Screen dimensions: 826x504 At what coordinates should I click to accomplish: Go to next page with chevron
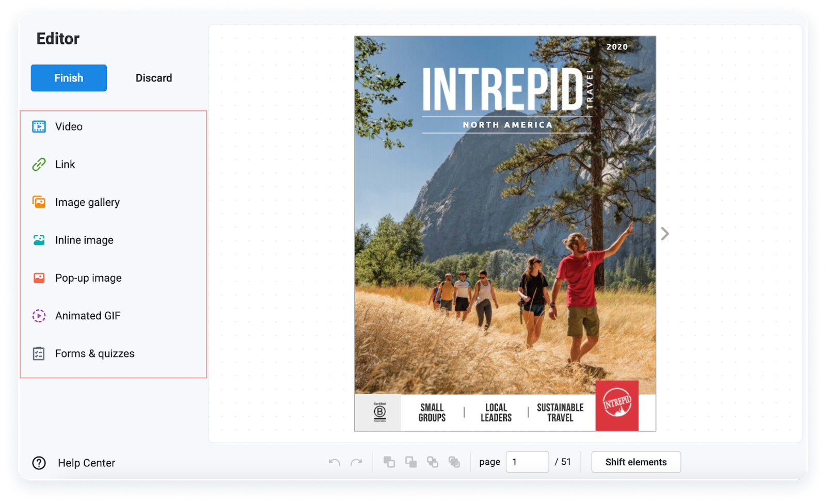click(665, 234)
